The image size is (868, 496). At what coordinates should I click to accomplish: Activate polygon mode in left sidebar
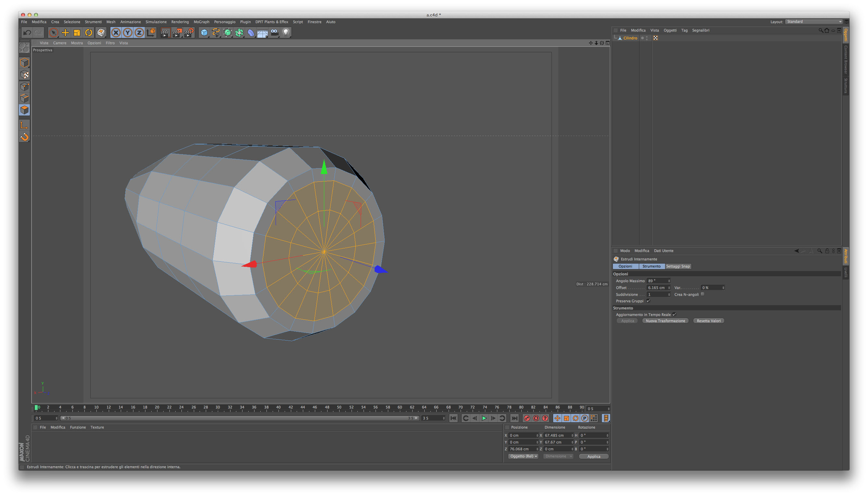tap(25, 110)
